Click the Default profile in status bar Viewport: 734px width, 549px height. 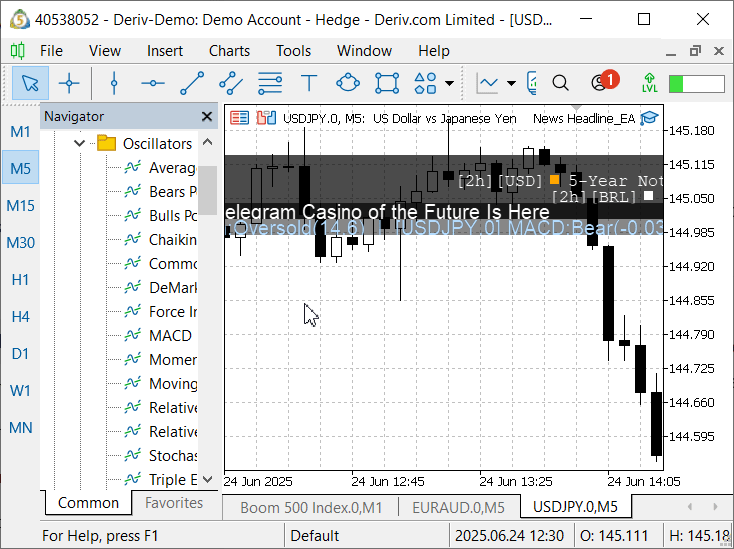tap(315, 536)
